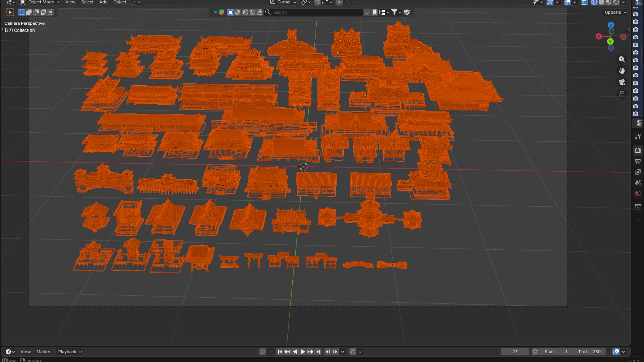Open the Output properties tab

coord(638,161)
